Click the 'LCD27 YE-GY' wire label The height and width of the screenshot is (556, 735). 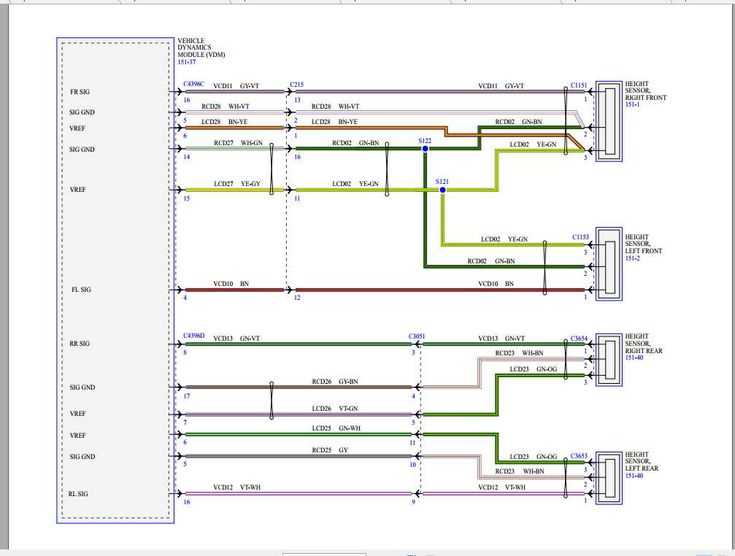coord(237,184)
